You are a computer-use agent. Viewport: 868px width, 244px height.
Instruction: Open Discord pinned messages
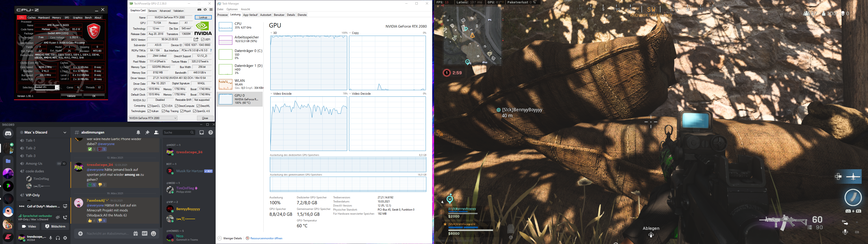click(147, 132)
